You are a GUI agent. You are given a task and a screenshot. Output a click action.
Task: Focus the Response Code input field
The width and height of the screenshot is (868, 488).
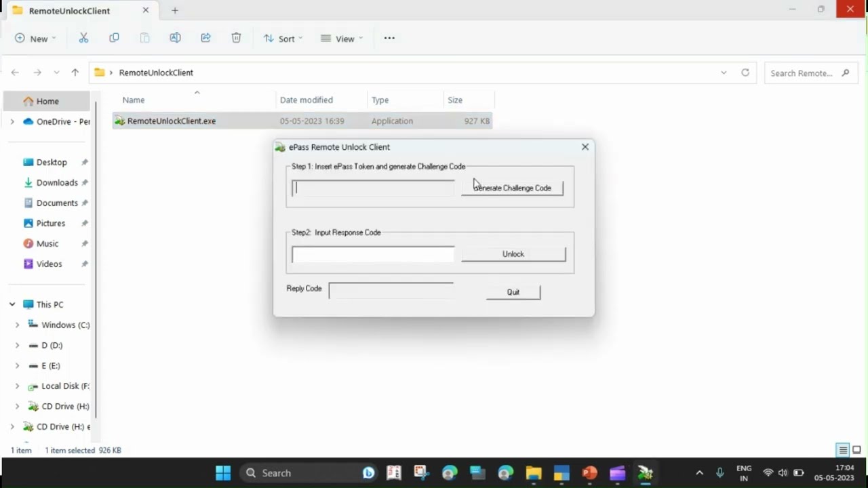373,254
